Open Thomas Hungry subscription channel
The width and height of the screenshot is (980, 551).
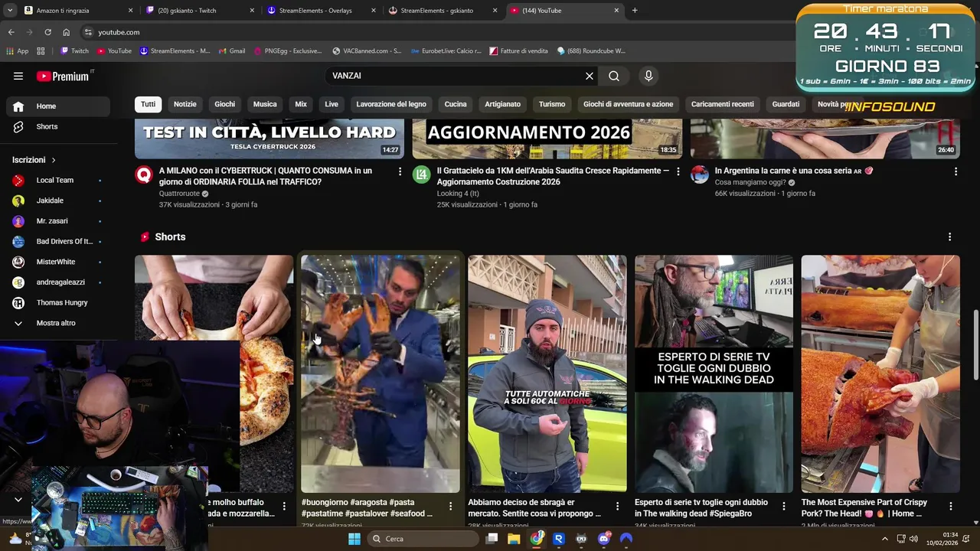tap(57, 303)
